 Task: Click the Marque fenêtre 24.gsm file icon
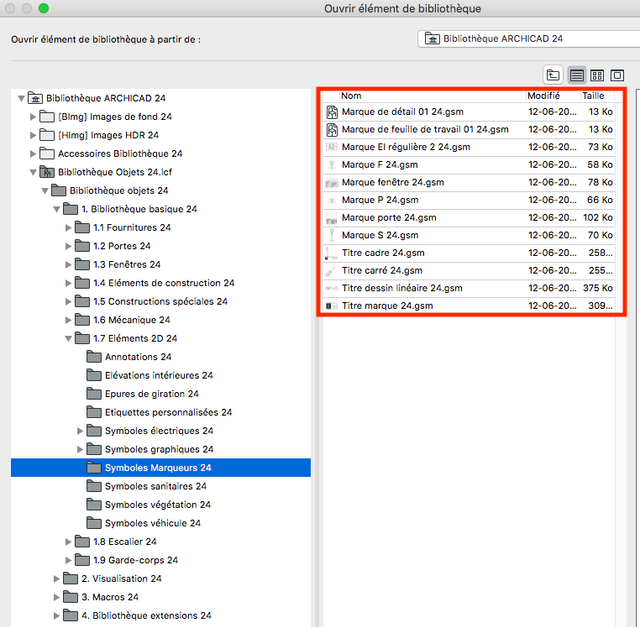point(332,183)
